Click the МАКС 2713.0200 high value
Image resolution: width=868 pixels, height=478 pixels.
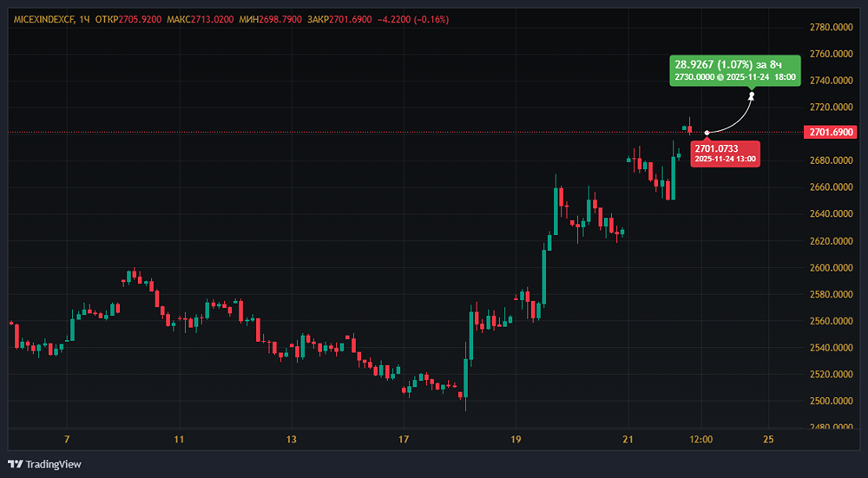(200, 19)
